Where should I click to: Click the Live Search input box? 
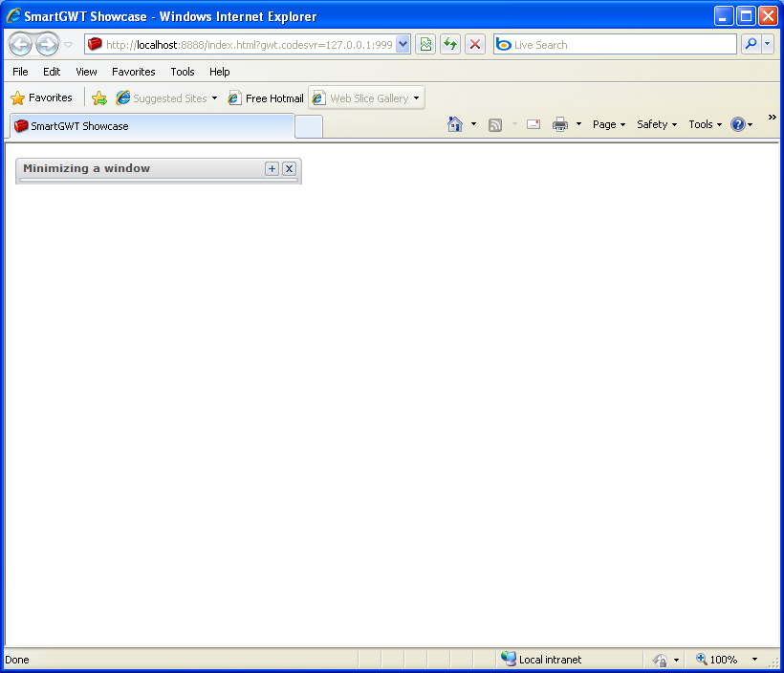615,45
